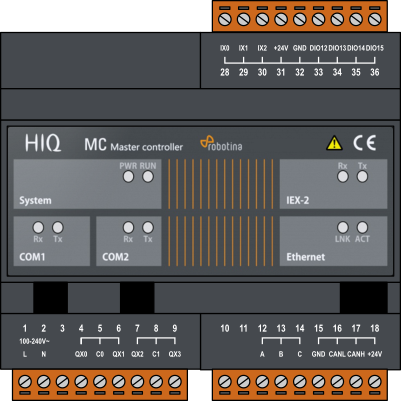Click the Ethernet LNK LED

(x=343, y=227)
